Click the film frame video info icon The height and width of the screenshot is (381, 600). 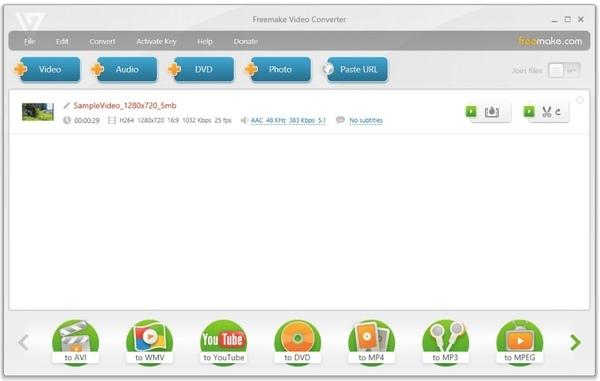[112, 120]
